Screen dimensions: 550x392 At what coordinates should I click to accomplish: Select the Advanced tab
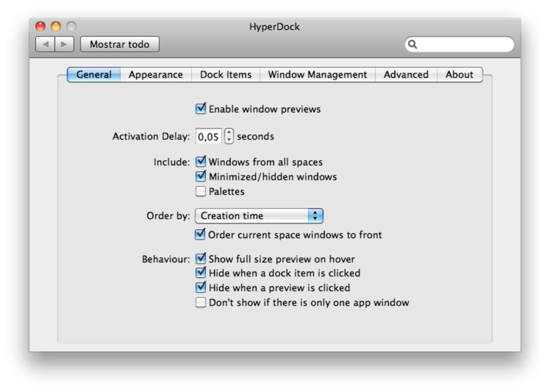pyautogui.click(x=406, y=75)
